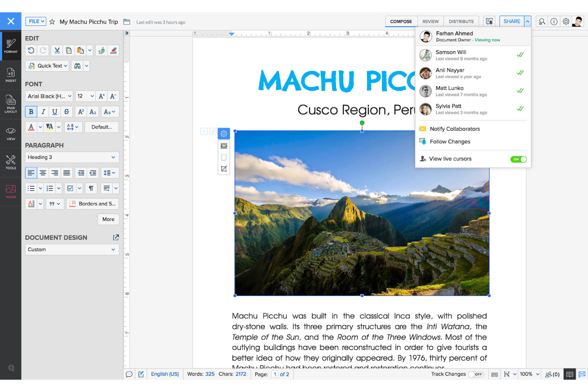Change font using Arial Black dropdown

click(x=48, y=96)
